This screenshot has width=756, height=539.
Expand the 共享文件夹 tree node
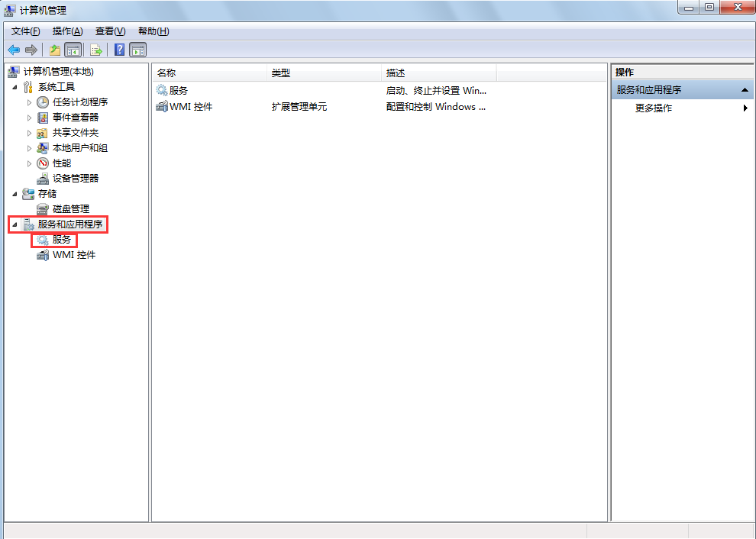[x=29, y=132]
